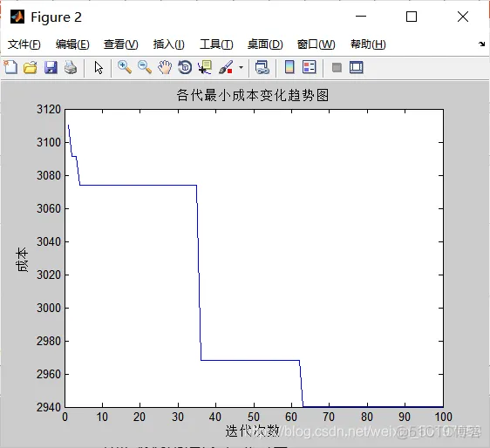
Task: Click the x-axis tick label 100
Action: coord(443,417)
